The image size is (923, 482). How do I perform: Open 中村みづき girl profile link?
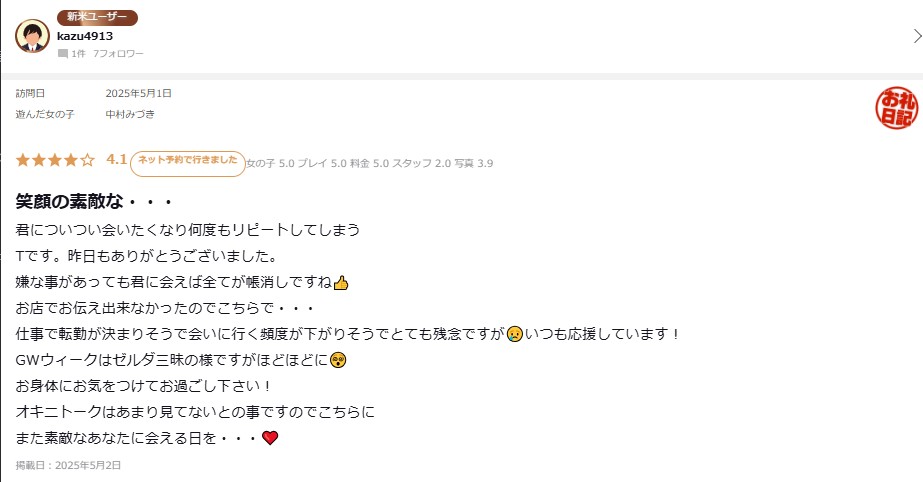(x=130, y=114)
